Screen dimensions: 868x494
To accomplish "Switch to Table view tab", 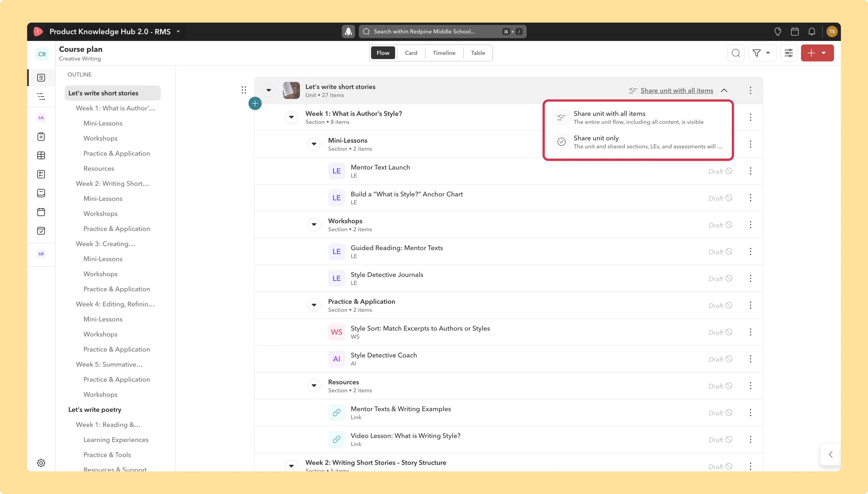I will [x=478, y=53].
